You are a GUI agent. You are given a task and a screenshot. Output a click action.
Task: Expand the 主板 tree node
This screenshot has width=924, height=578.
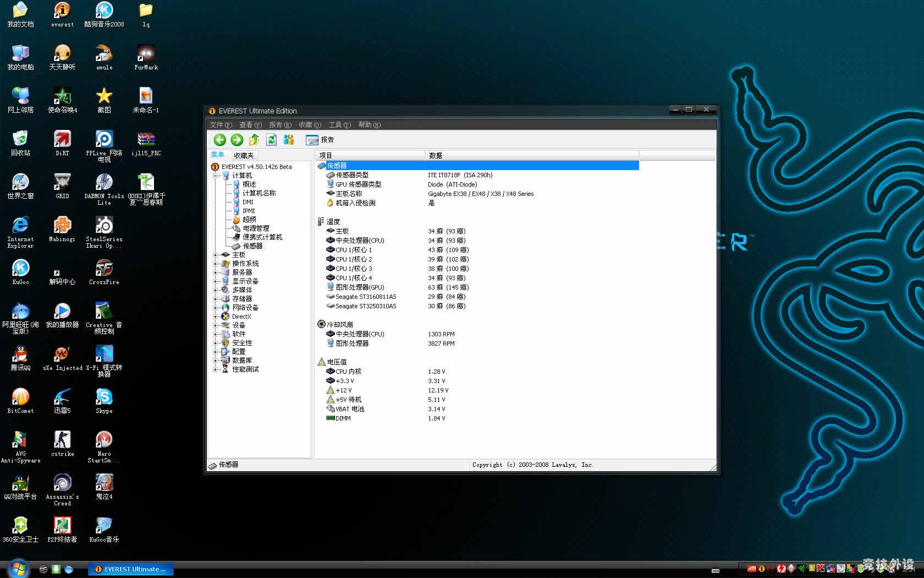[x=216, y=255]
